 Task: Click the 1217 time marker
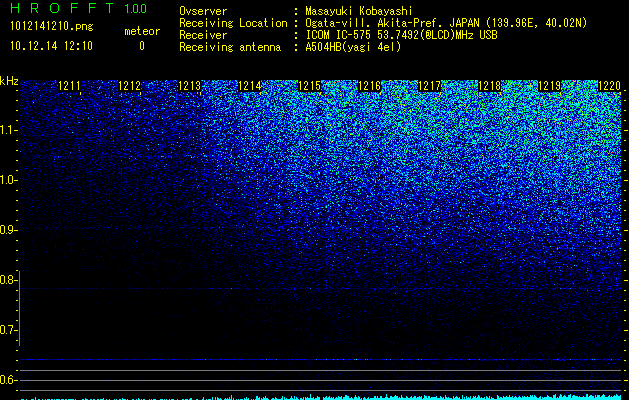tap(430, 86)
